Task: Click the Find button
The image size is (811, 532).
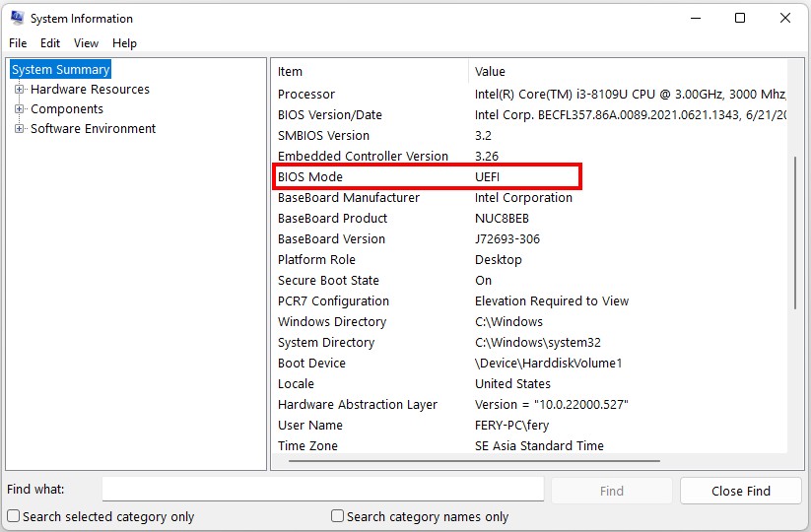Action: (x=611, y=491)
